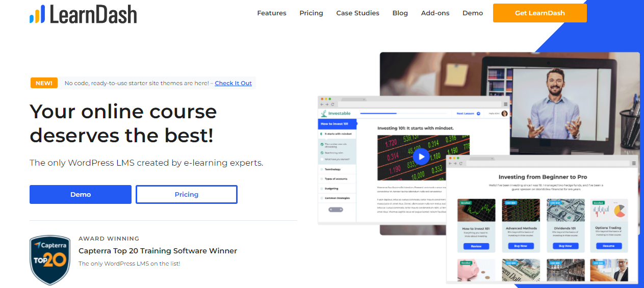The image size is (644, 288).
Task: Click the 'Capterra Top 20 Training Software Winner' heading
Action: click(x=158, y=251)
